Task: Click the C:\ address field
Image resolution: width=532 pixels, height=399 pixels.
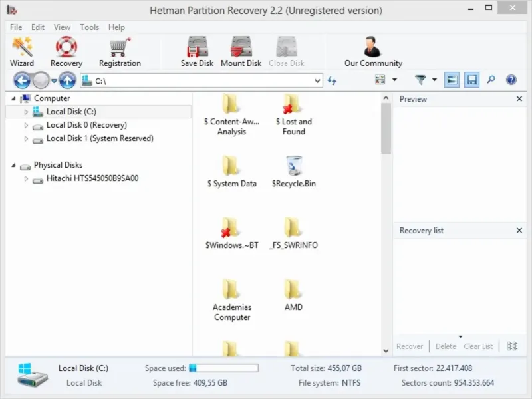Action: [201, 81]
